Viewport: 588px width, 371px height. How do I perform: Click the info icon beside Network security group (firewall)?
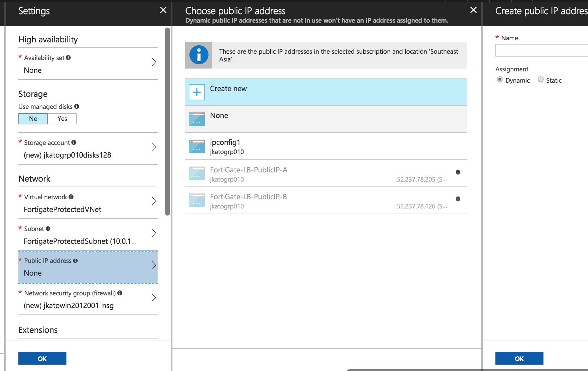[120, 293]
